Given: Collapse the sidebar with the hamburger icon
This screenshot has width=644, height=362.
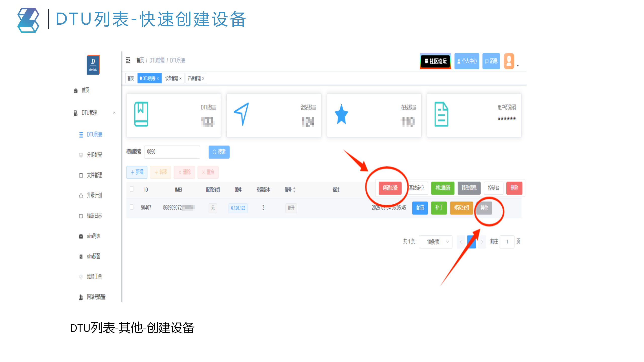Looking at the screenshot, I should point(128,60).
